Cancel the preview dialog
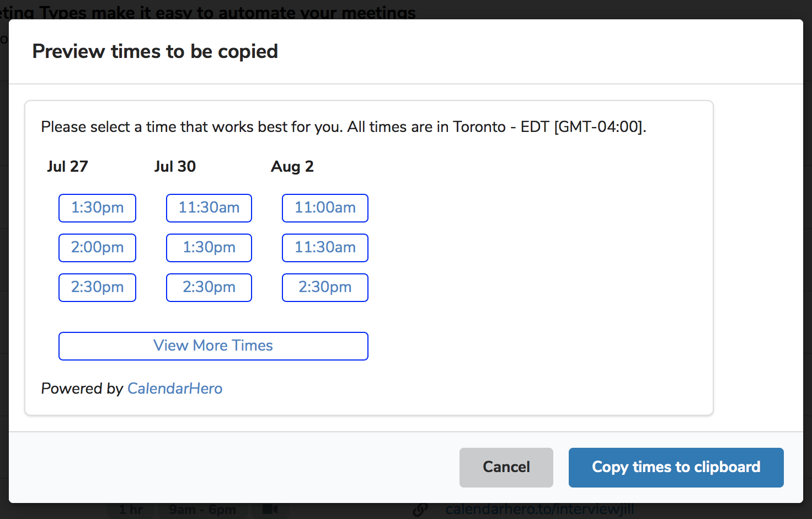 pos(506,468)
